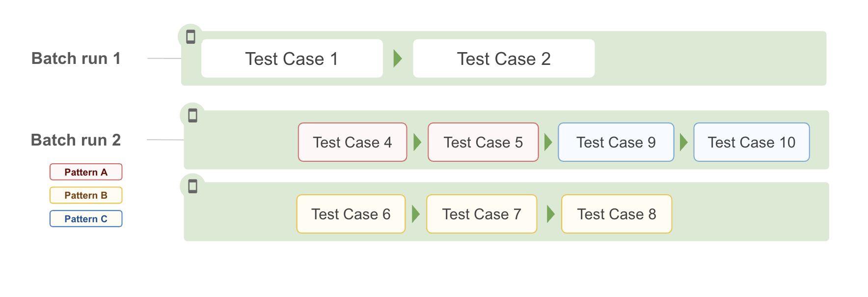The image size is (868, 297).
Task: Click arrow between Test Case 4 and 5
Action: 417,142
